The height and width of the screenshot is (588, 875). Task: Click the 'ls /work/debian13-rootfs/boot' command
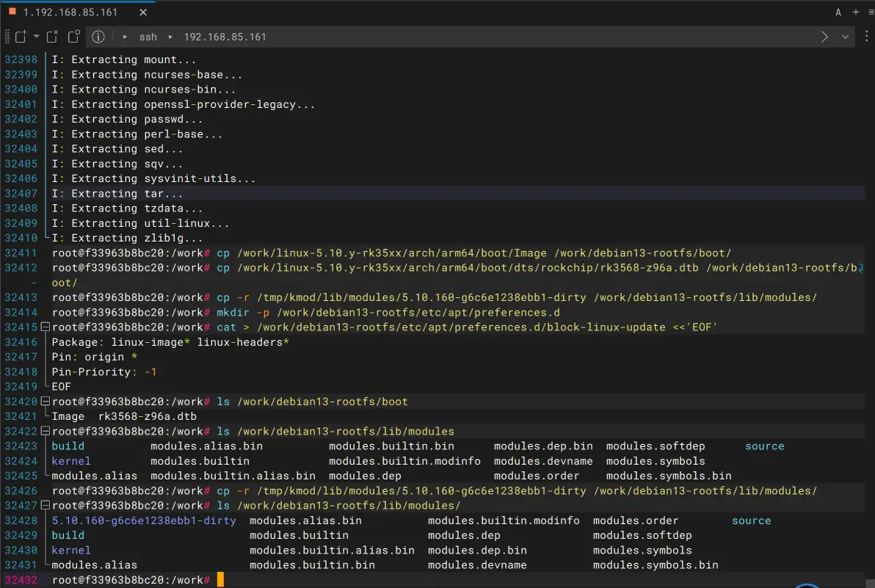313,401
